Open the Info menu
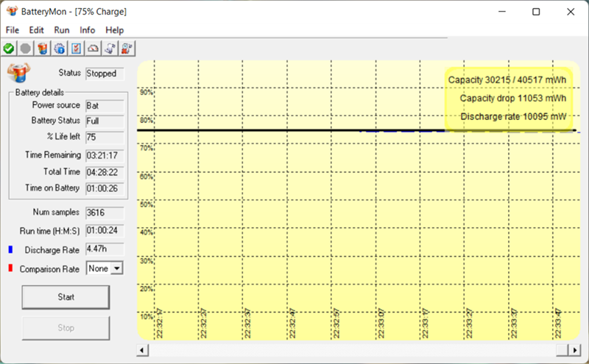This screenshot has width=589, height=364. tap(88, 30)
